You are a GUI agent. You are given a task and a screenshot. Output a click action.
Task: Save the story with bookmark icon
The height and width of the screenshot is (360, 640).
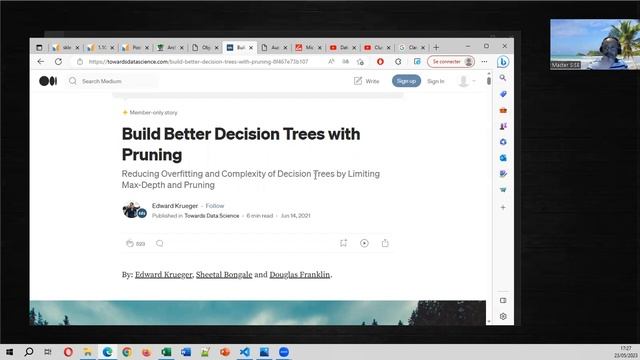point(343,243)
